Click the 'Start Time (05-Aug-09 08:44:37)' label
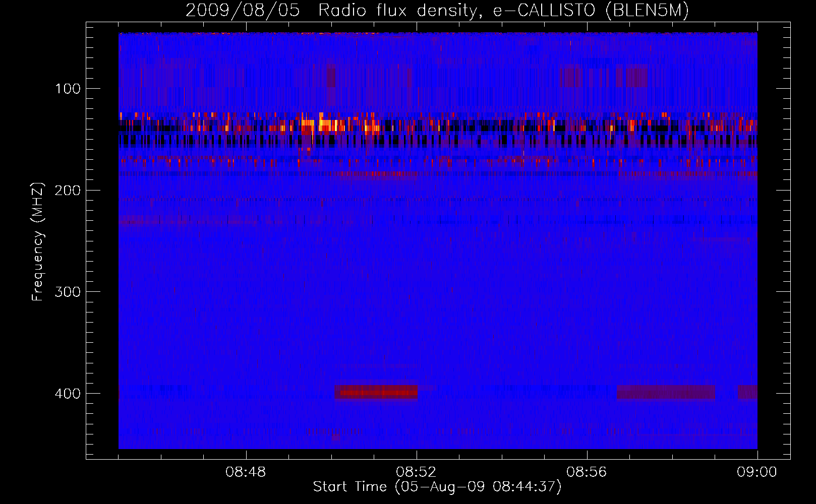This screenshot has height=504, width=816. [437, 487]
